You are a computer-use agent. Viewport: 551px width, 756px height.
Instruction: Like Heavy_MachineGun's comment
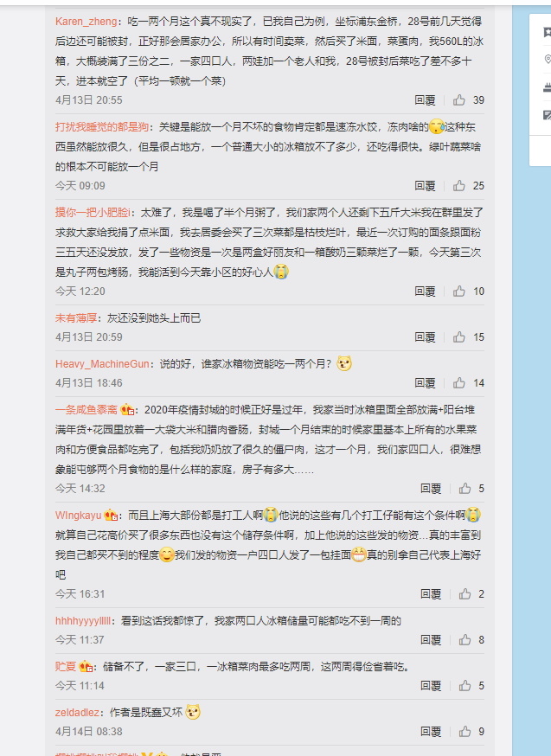click(459, 383)
